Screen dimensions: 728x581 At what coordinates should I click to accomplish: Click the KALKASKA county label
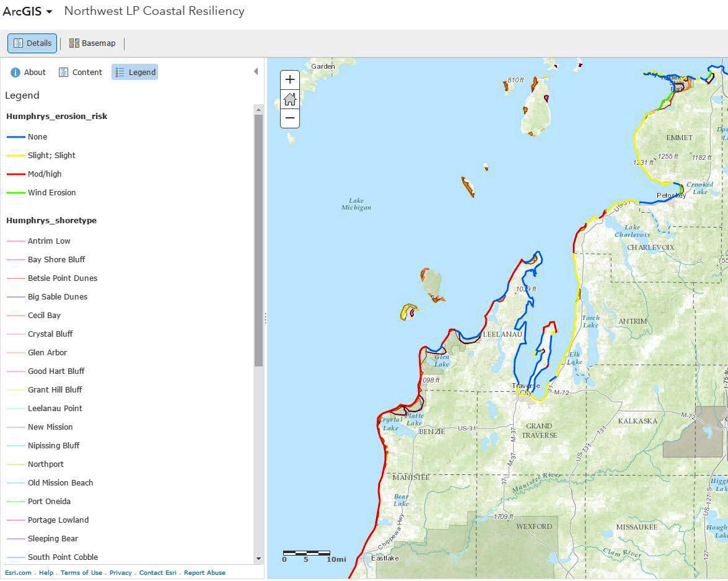coord(638,421)
